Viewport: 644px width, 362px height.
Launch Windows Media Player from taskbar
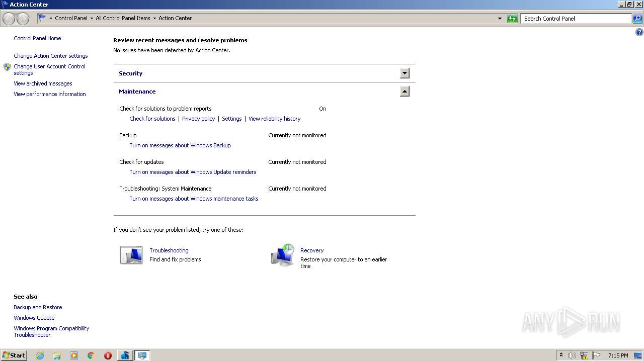74,355
